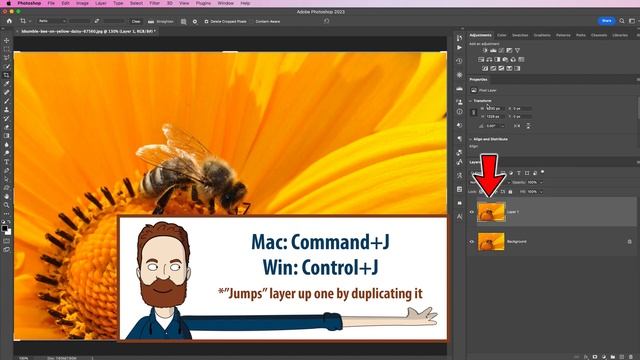640x360 pixels.
Task: Open the Image menu
Action: point(82,3)
